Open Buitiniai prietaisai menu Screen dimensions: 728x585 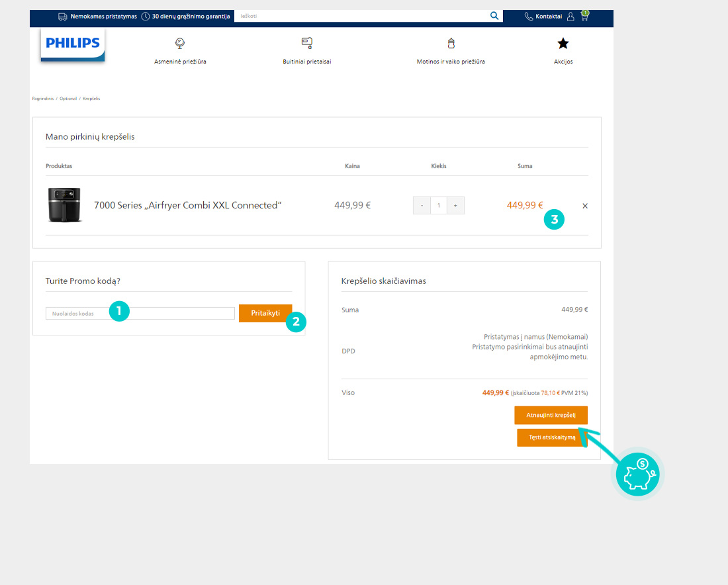[x=307, y=62]
